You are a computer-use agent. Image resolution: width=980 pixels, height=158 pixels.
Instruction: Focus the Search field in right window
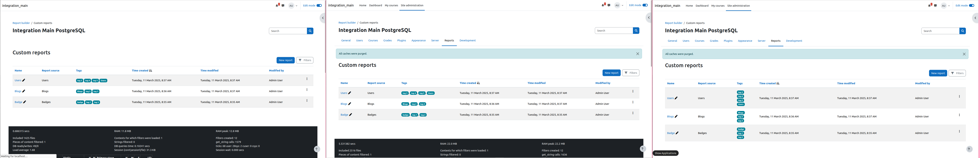click(940, 31)
